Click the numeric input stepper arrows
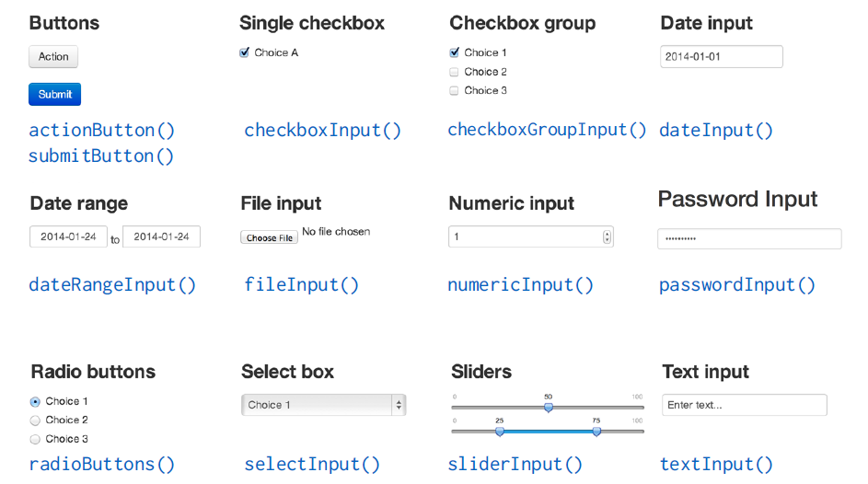Image resolution: width=868 pixels, height=484 pixels. pyautogui.click(x=607, y=236)
